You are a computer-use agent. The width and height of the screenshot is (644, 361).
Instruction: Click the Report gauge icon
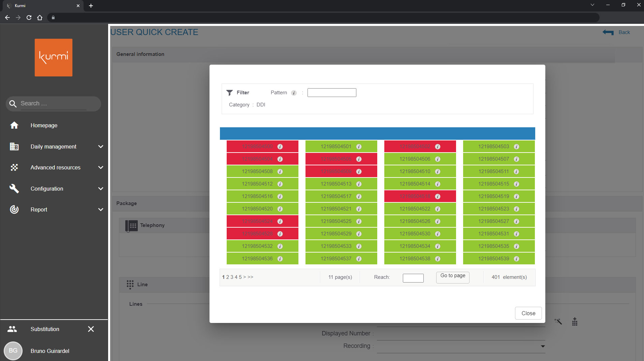(14, 209)
